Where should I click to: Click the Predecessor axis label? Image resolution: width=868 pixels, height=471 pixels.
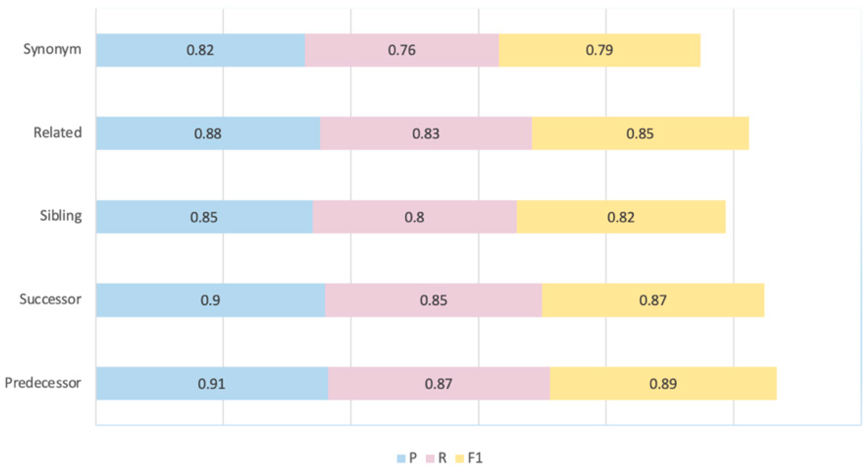click(x=43, y=383)
